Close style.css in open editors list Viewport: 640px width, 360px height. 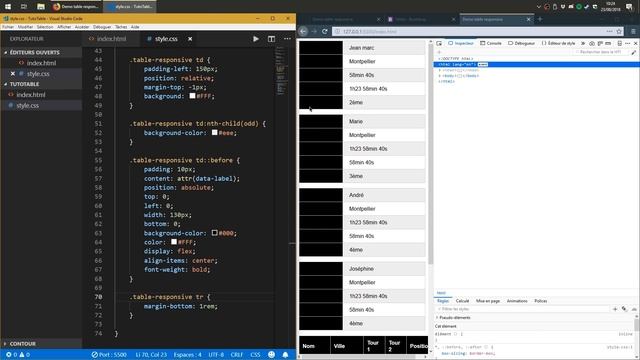point(13,74)
